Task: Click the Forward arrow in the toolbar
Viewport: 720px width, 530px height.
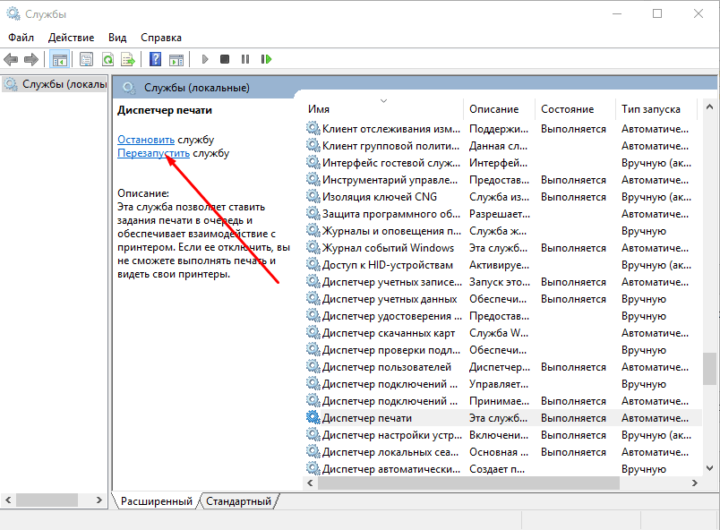Action: 32,60
